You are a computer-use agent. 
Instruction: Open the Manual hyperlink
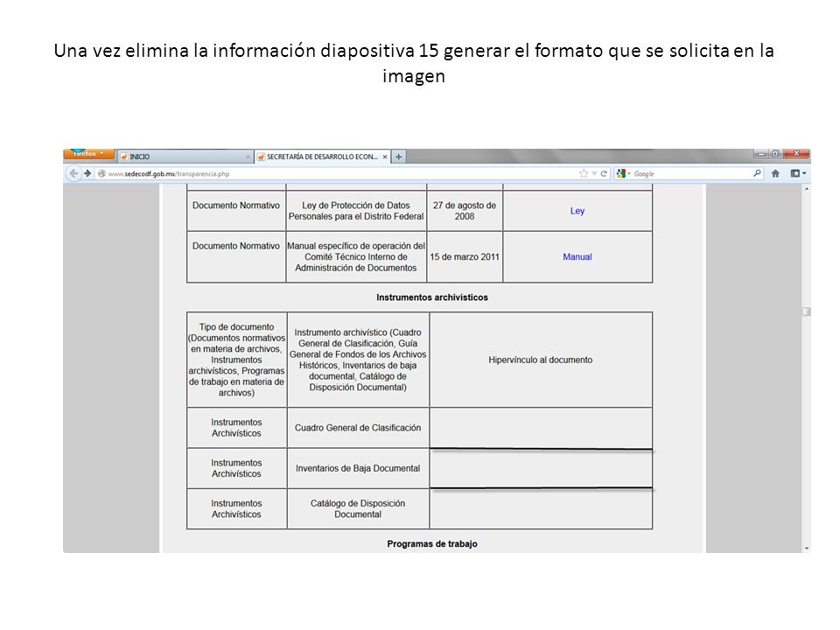coord(577,257)
